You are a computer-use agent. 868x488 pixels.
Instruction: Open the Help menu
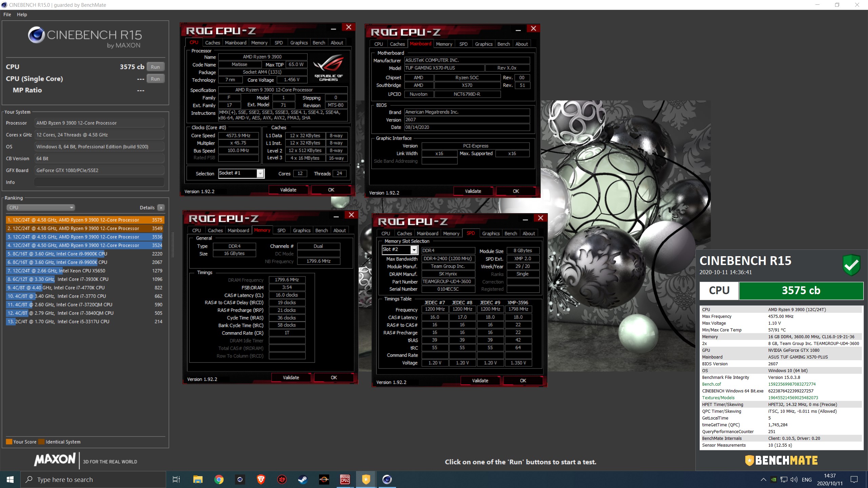point(22,15)
